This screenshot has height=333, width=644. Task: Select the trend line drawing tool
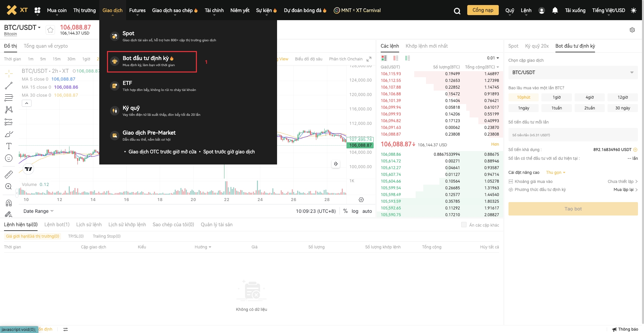[x=9, y=86]
